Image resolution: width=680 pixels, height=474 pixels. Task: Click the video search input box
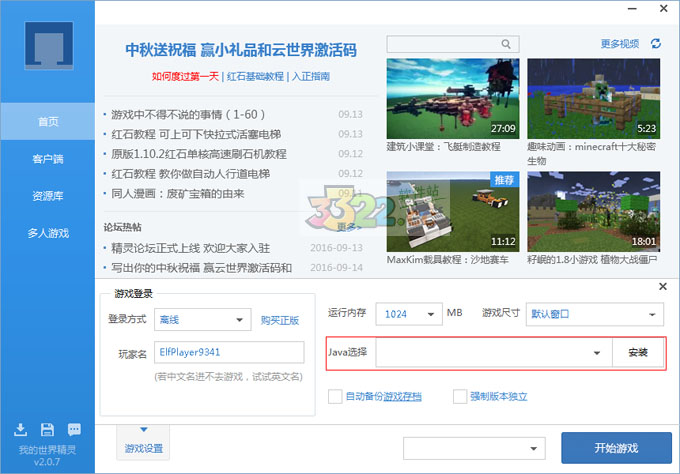pyautogui.click(x=453, y=44)
